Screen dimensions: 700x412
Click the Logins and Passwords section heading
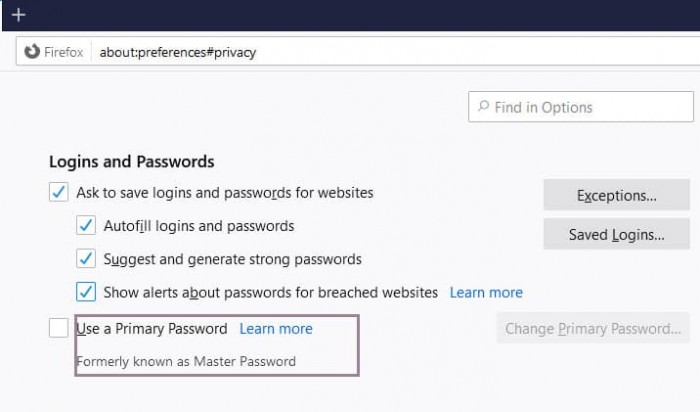click(131, 161)
